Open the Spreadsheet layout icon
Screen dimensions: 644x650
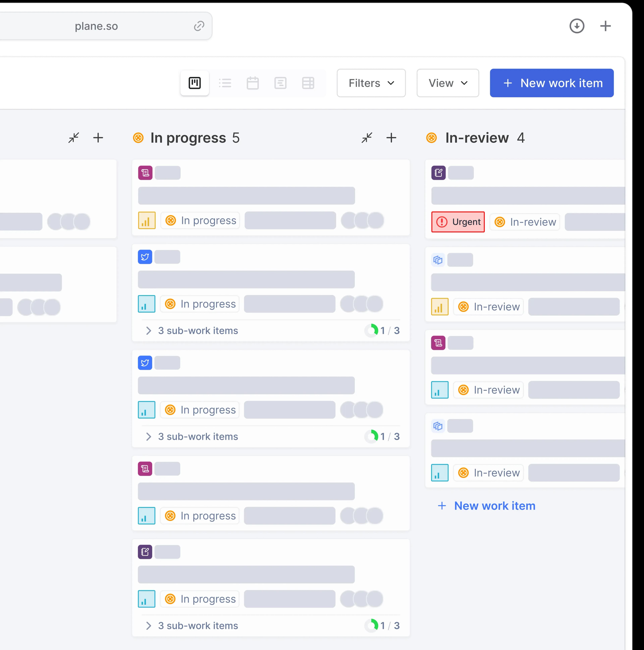pyautogui.click(x=280, y=83)
